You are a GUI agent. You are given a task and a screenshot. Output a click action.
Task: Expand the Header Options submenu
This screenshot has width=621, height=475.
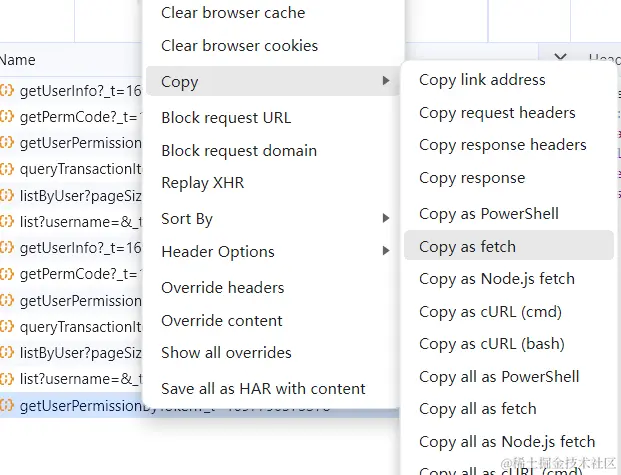tap(272, 251)
